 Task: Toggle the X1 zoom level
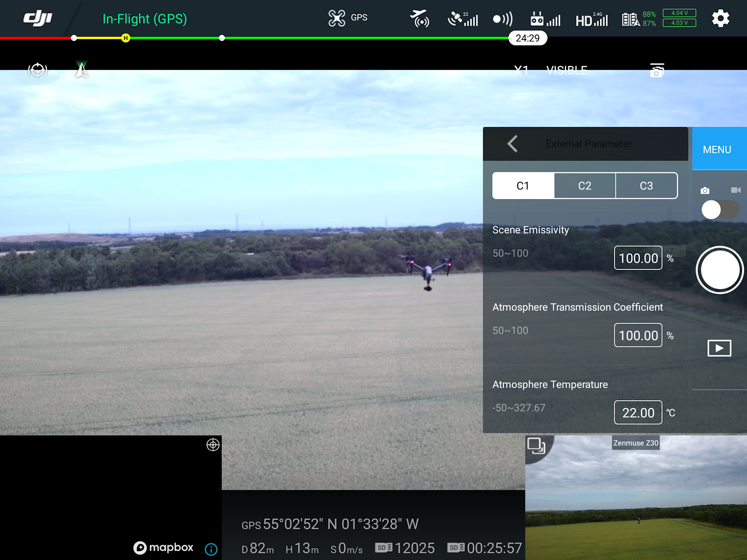(x=521, y=70)
